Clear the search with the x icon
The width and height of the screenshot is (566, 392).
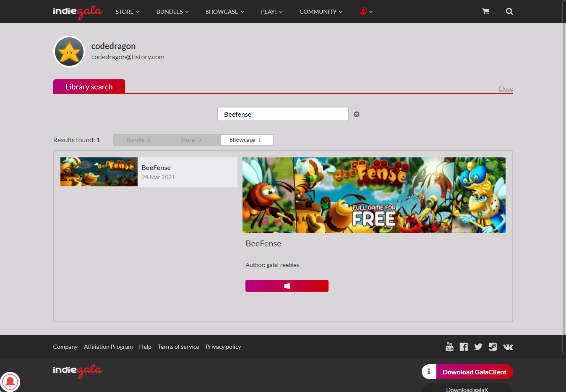point(356,114)
